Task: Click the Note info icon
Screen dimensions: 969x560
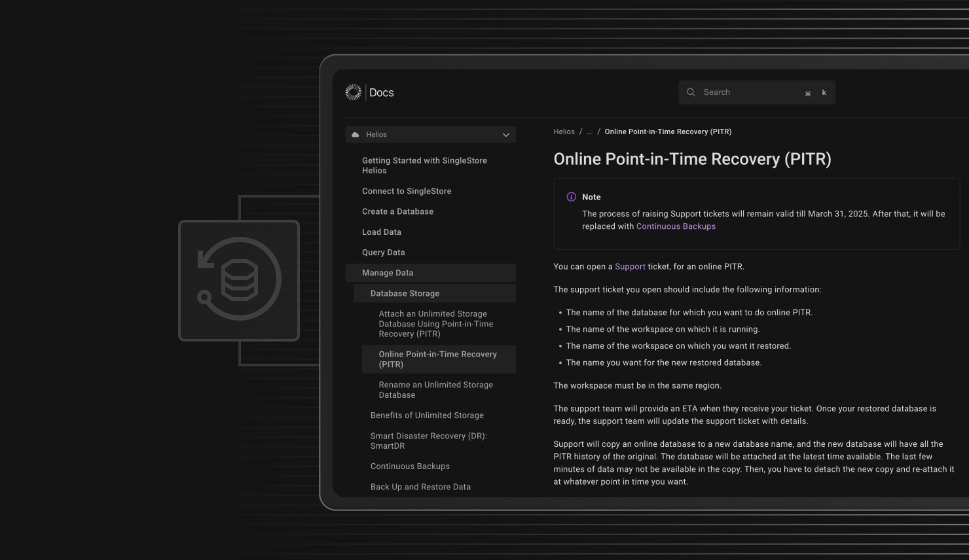Action: [x=571, y=197]
